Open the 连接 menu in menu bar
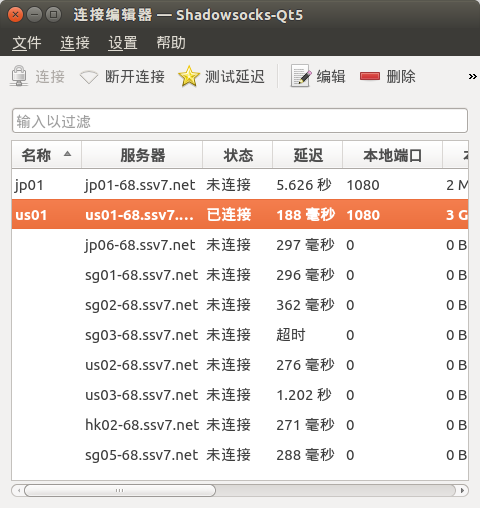The width and height of the screenshot is (480, 508). 75,43
